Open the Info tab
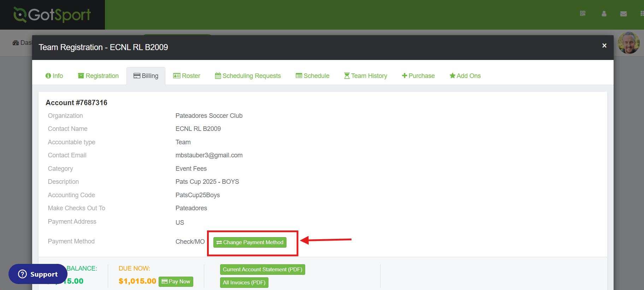Screen dimensions: 644x290 tap(54, 76)
